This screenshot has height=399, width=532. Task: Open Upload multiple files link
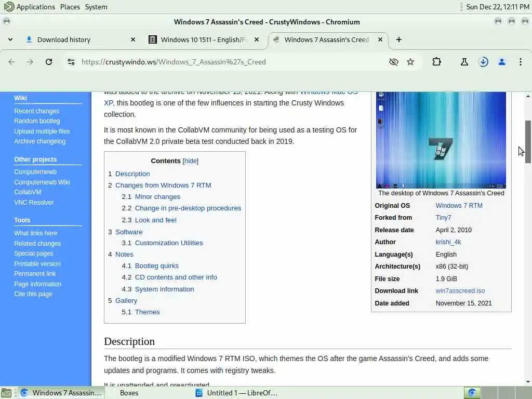coord(42,131)
